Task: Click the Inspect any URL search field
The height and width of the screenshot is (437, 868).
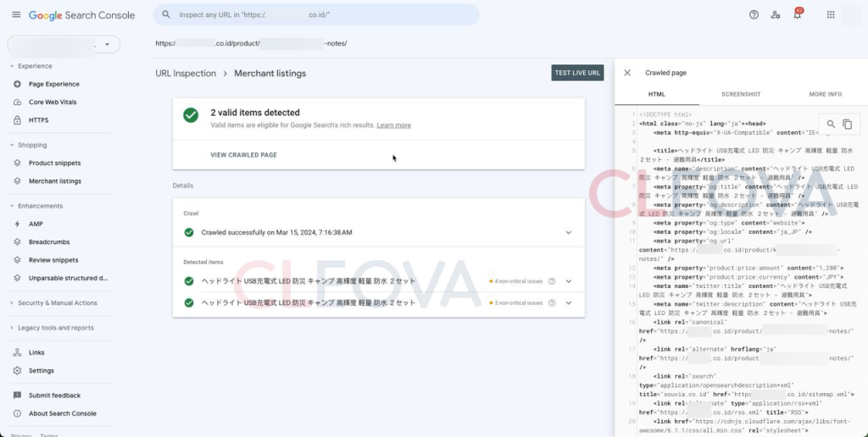Action: 316,14
